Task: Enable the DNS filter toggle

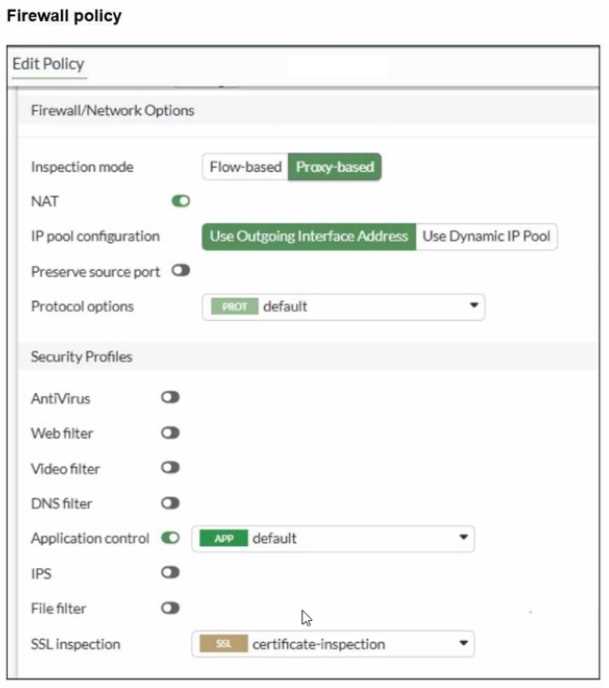Action: [170, 503]
